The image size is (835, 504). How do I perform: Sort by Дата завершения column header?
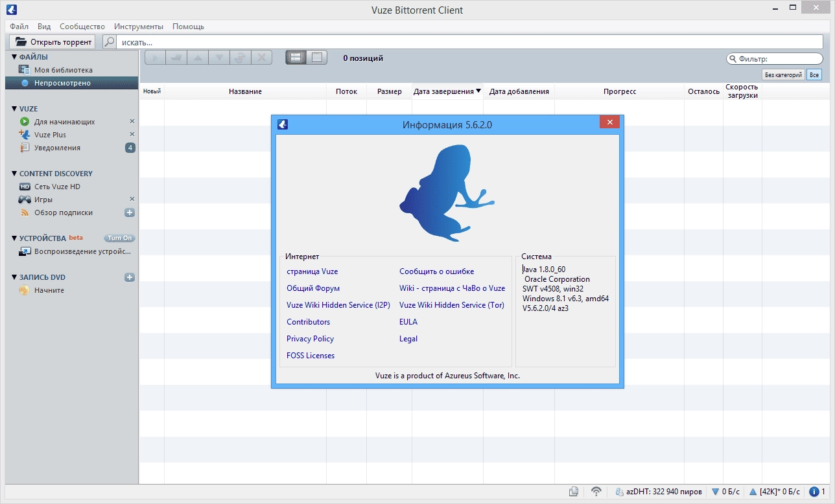point(447,91)
